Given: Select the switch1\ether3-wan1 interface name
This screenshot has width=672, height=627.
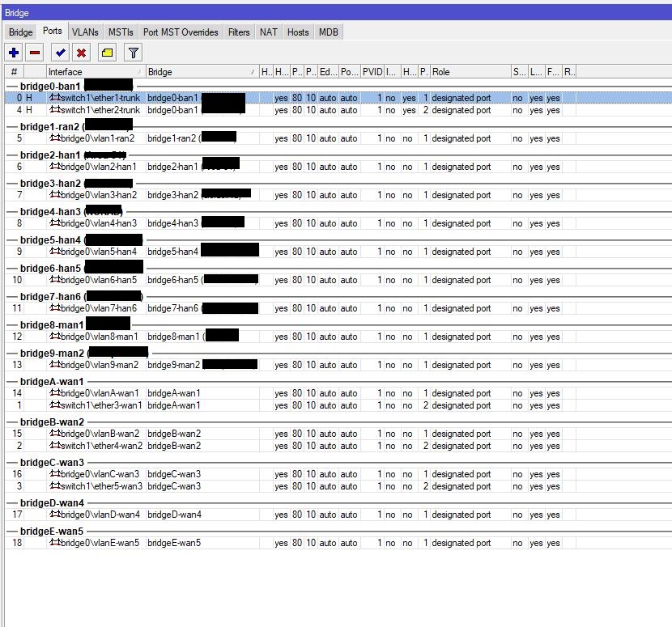Looking at the screenshot, I should pyautogui.click(x=101, y=405).
